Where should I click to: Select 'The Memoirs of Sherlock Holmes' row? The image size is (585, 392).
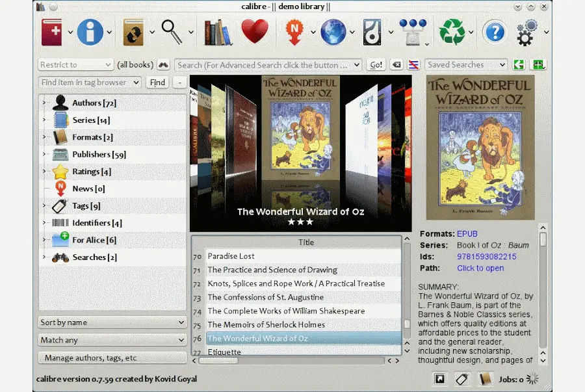click(x=304, y=325)
